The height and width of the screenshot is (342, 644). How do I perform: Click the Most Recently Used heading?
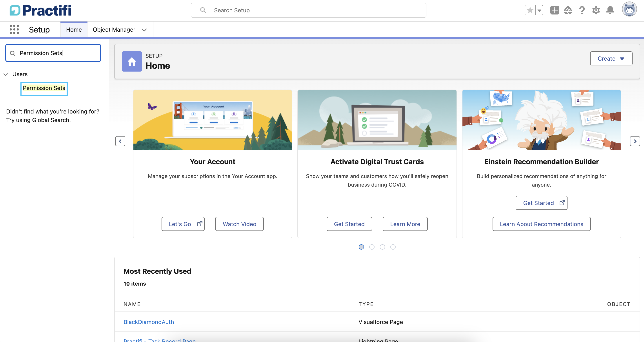point(157,271)
